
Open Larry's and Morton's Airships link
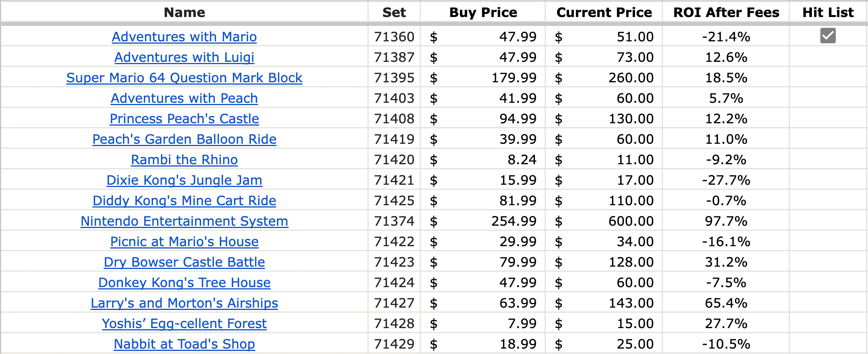point(184,303)
